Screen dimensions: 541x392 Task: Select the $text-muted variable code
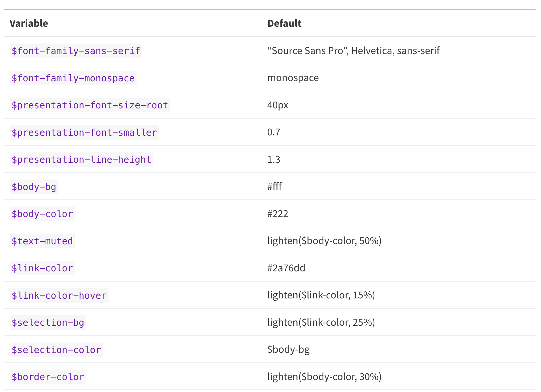click(42, 241)
